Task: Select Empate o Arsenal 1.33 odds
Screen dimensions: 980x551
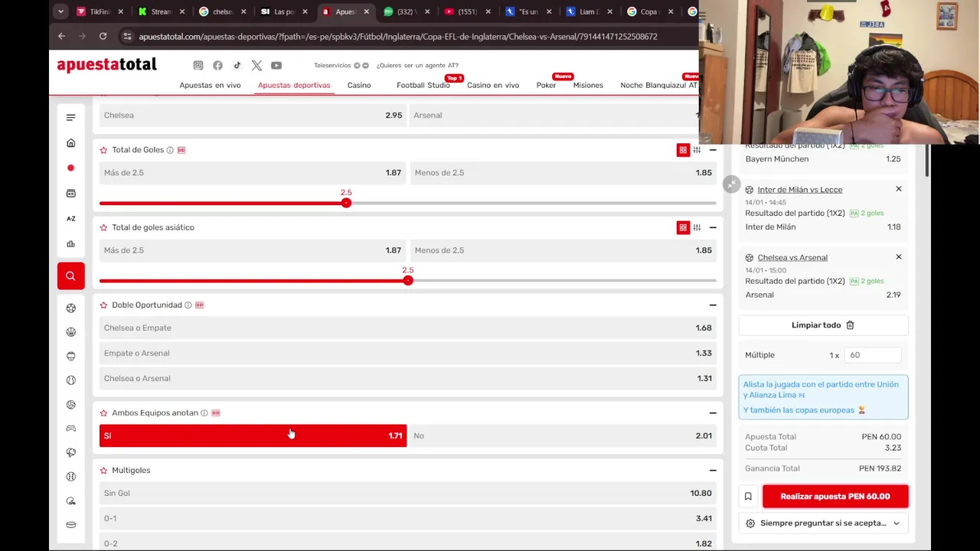Action: click(x=408, y=353)
